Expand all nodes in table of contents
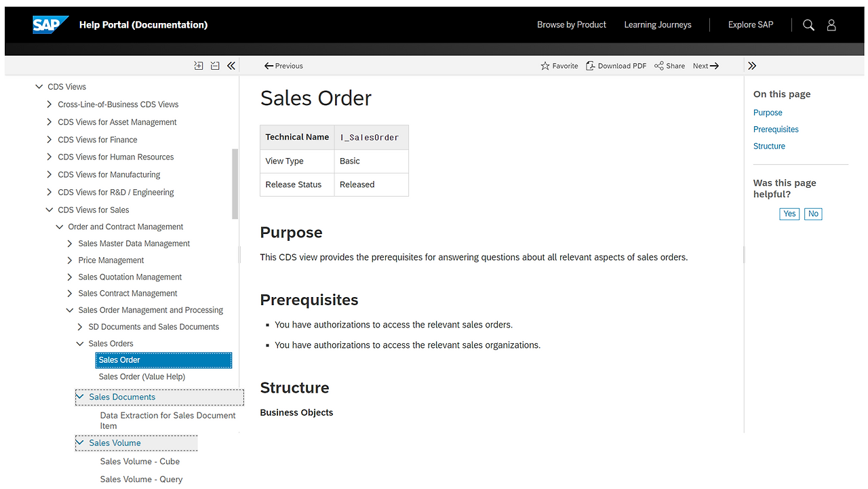868x489 pixels. click(199, 66)
